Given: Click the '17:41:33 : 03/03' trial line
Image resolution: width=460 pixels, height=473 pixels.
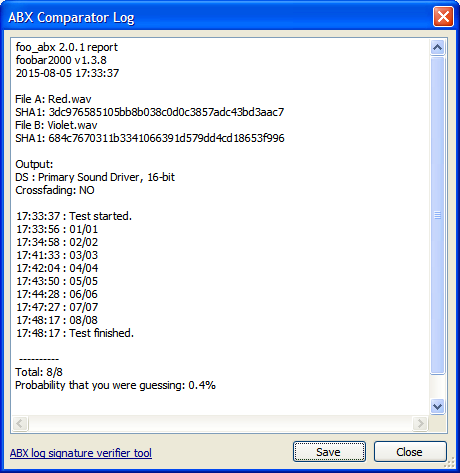Looking at the screenshot, I should [x=57, y=255].
